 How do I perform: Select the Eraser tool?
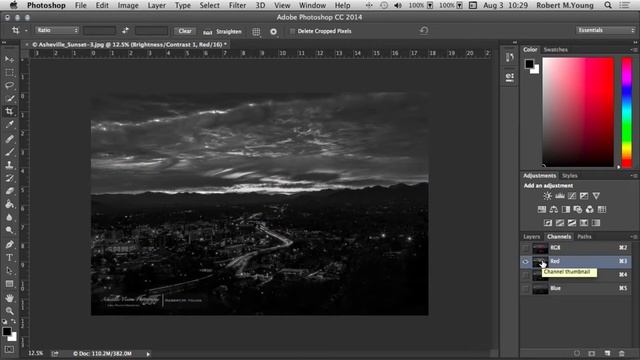pyautogui.click(x=9, y=191)
